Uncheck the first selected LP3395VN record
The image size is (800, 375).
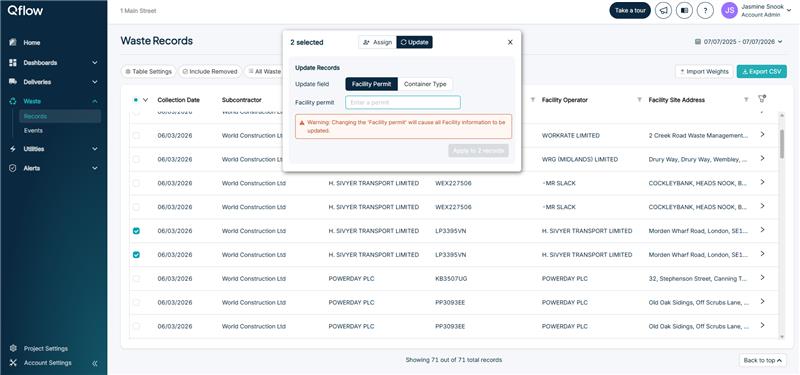136,231
